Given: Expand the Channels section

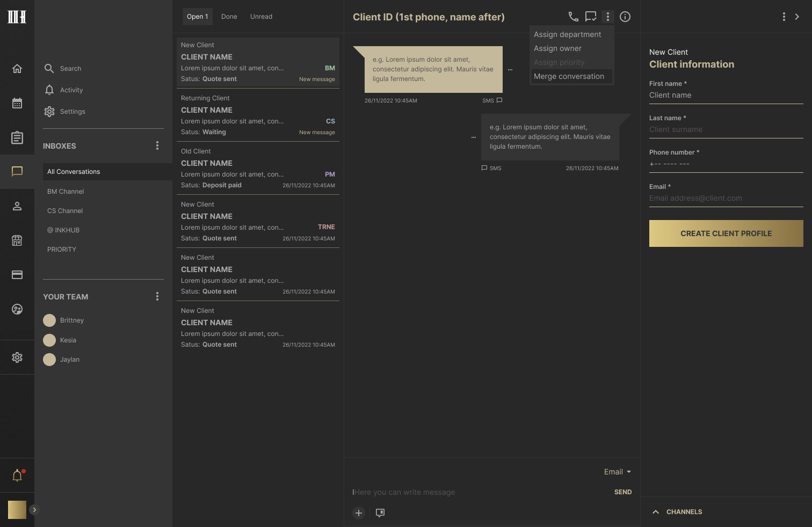Looking at the screenshot, I should point(678,512).
